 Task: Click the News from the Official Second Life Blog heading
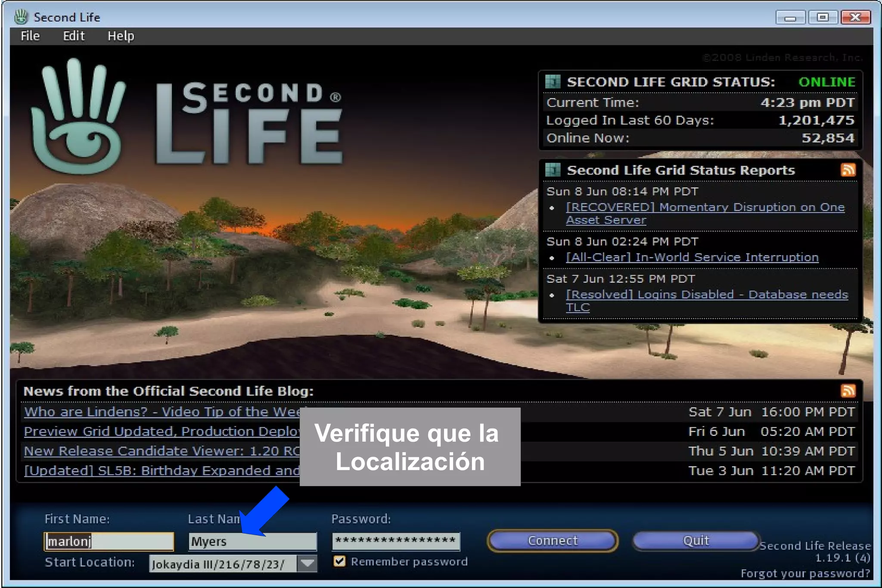coord(168,391)
